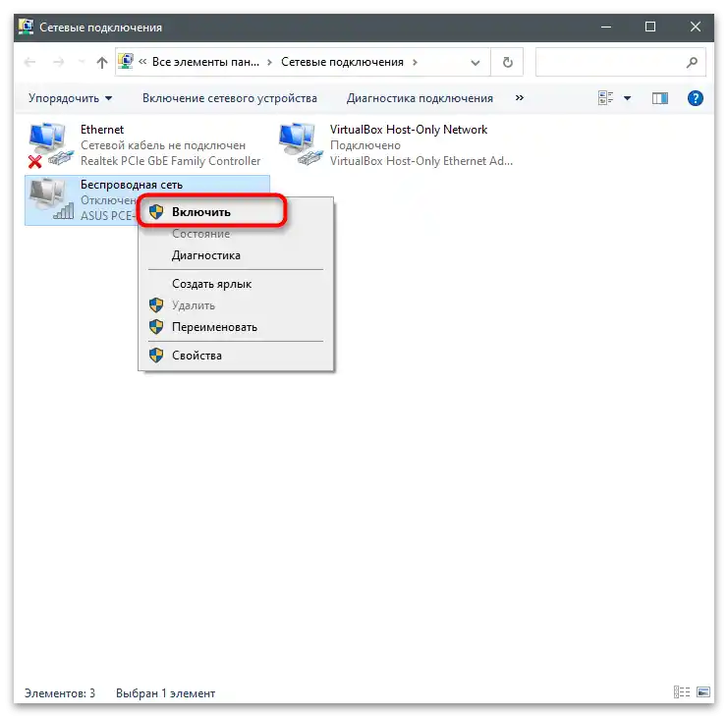The height and width of the screenshot is (717, 728).
Task: Choose 'Переименовать' in context menu
Action: [236, 327]
